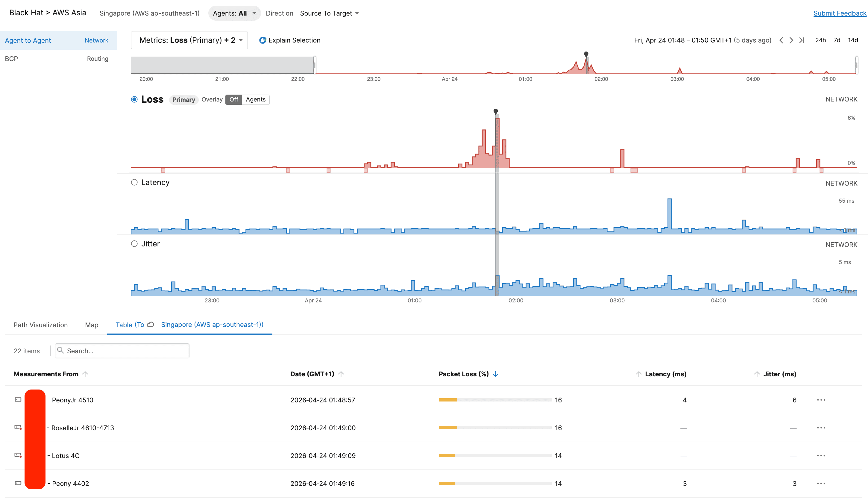Click agent icon for RoselleJr 4610-4713 row
The image size is (868, 500).
(18, 428)
